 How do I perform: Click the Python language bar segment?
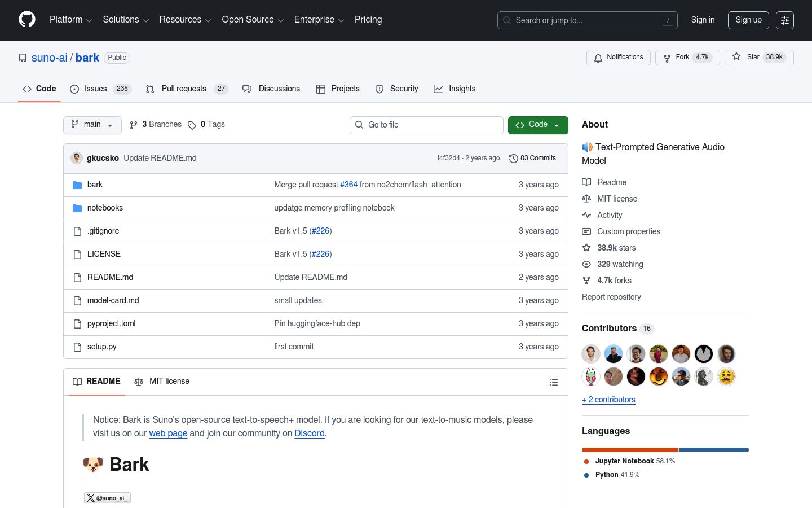click(x=714, y=450)
